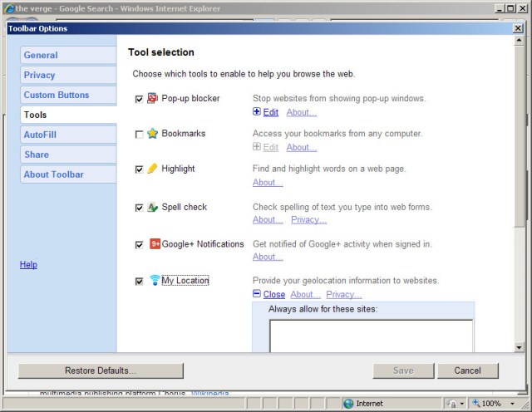The width and height of the screenshot is (532, 412).
Task: Click the Save button
Action: tap(403, 370)
